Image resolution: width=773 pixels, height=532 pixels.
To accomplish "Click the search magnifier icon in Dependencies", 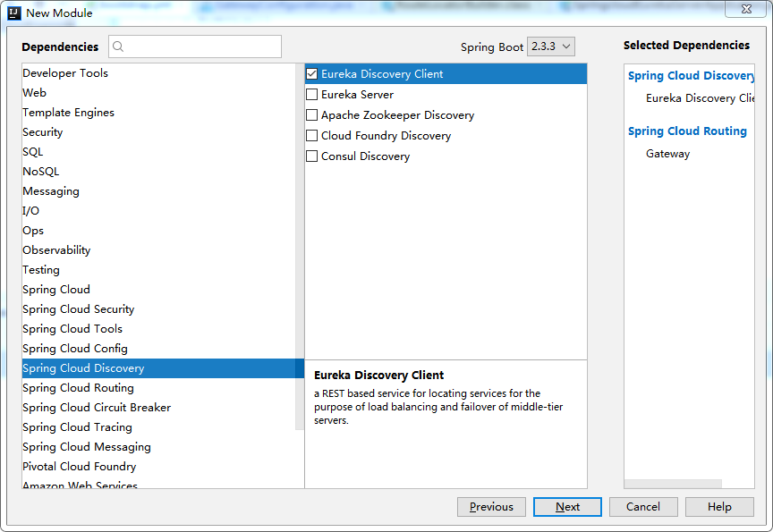I will pos(118,46).
